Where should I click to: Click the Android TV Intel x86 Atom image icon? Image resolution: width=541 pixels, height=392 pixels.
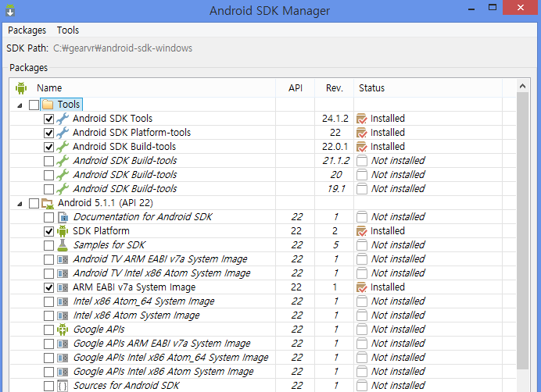pyautogui.click(x=63, y=273)
